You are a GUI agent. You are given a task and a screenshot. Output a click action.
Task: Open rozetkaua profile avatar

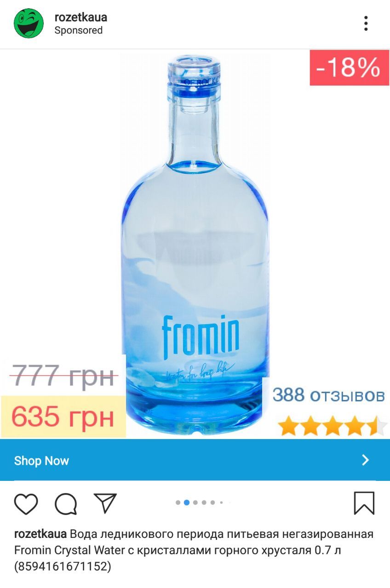29,23
